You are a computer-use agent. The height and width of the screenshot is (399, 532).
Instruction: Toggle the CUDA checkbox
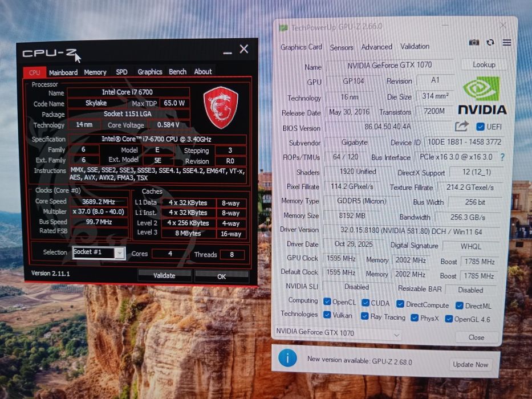click(x=366, y=302)
